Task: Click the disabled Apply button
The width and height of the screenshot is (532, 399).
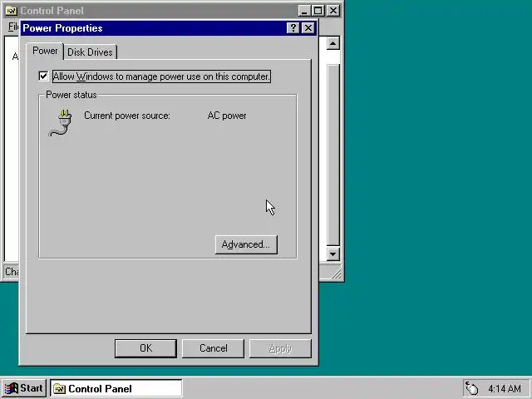Action: click(x=280, y=348)
